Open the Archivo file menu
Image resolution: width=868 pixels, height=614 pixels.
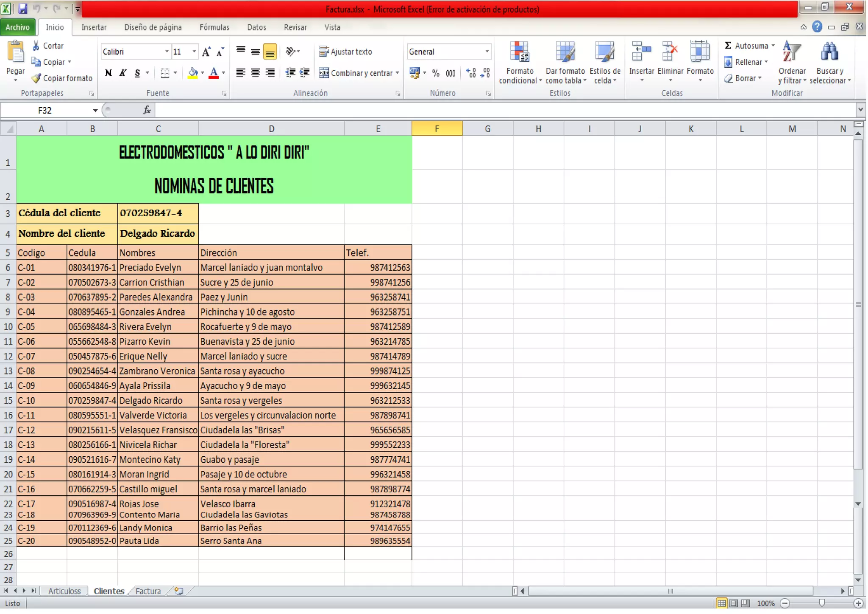[x=18, y=28]
